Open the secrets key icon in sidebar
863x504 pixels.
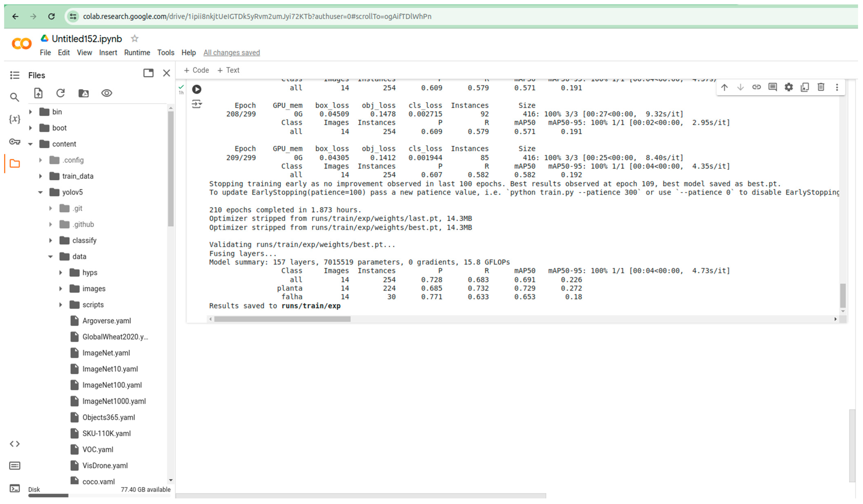tap(14, 142)
